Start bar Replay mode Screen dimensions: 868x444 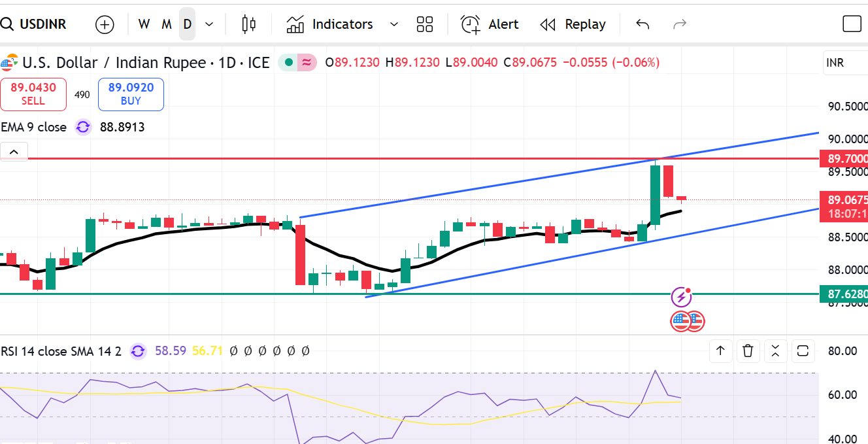point(573,25)
